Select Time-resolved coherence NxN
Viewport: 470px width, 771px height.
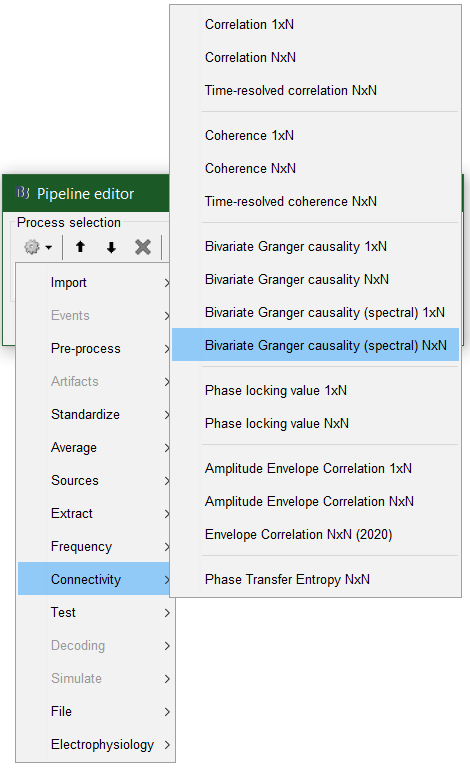(x=315, y=201)
